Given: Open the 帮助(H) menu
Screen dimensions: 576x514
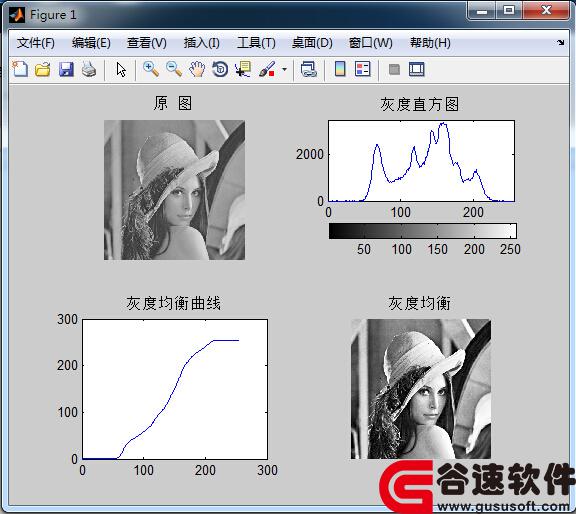Looking at the screenshot, I should (430, 43).
